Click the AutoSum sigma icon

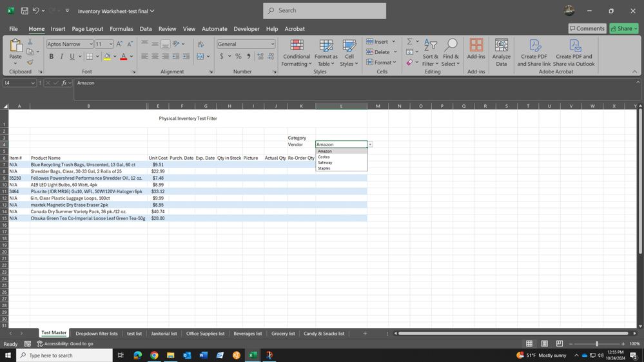coord(409,41)
